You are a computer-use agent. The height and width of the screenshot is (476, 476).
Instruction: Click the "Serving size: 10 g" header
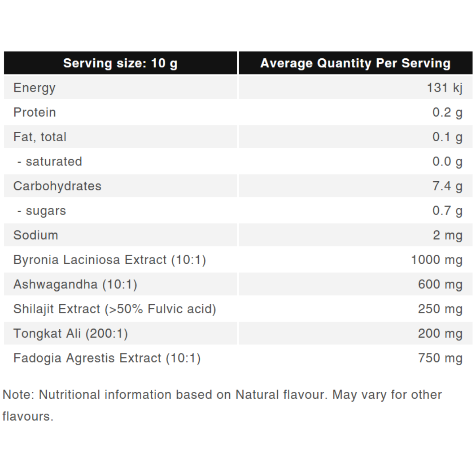(x=120, y=63)
